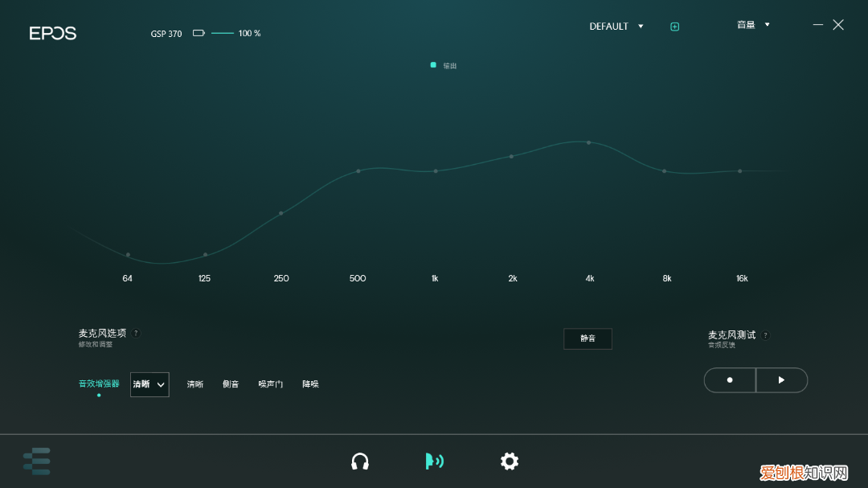Select the microphone tab icon
This screenshot has height=488, width=868.
pyautogui.click(x=434, y=461)
